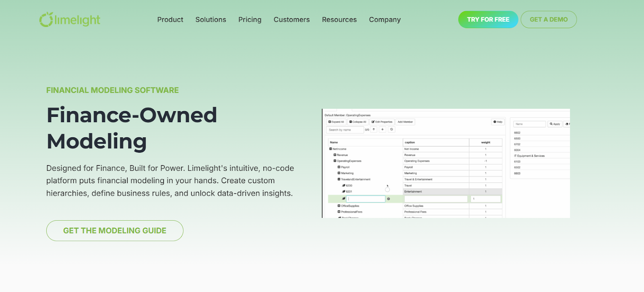Screen dimensions: 644x292
Task: Collapse the NetIncome tree node
Action: click(x=331, y=149)
